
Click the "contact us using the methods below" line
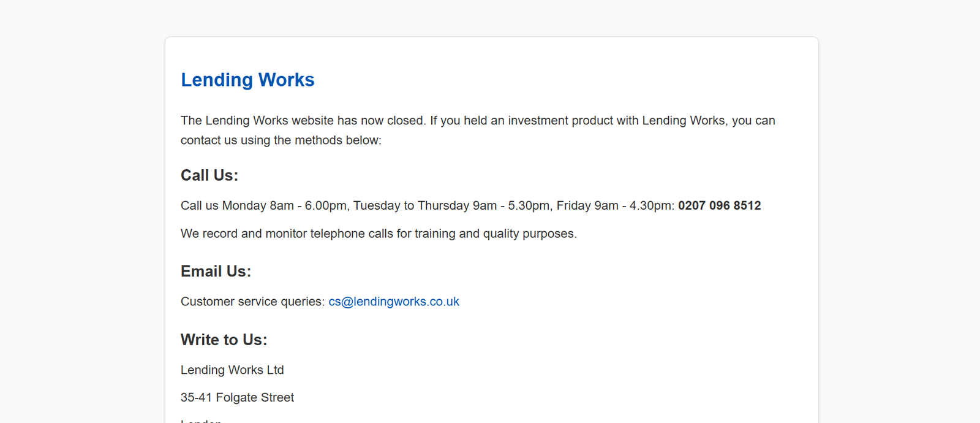[281, 140]
